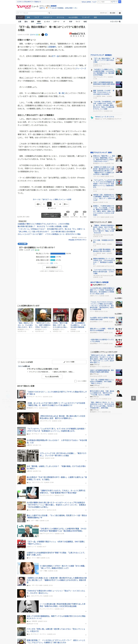This screenshot has height=644, width=138.
Task: Open the 経済 category
Action: [x=39, y=21]
